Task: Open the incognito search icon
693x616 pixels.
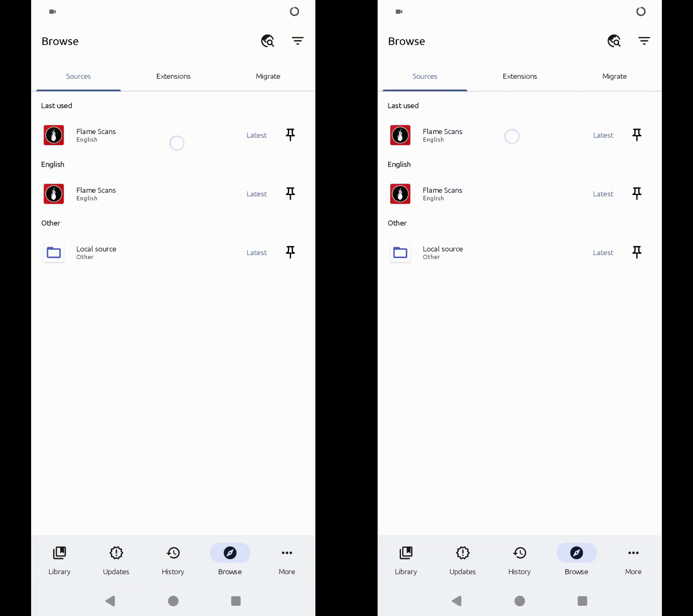Action: click(x=267, y=40)
